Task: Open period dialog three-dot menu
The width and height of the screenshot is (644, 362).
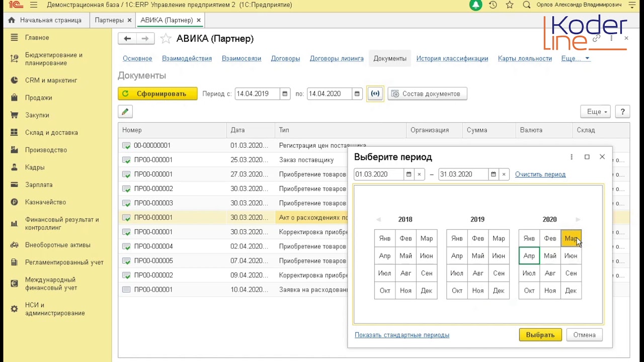Action: 572,157
